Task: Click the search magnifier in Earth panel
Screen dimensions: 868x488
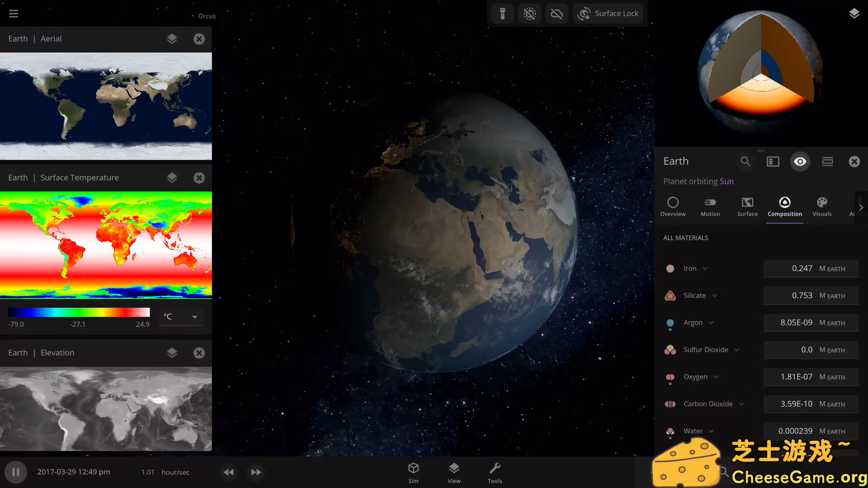Action: 745,161
